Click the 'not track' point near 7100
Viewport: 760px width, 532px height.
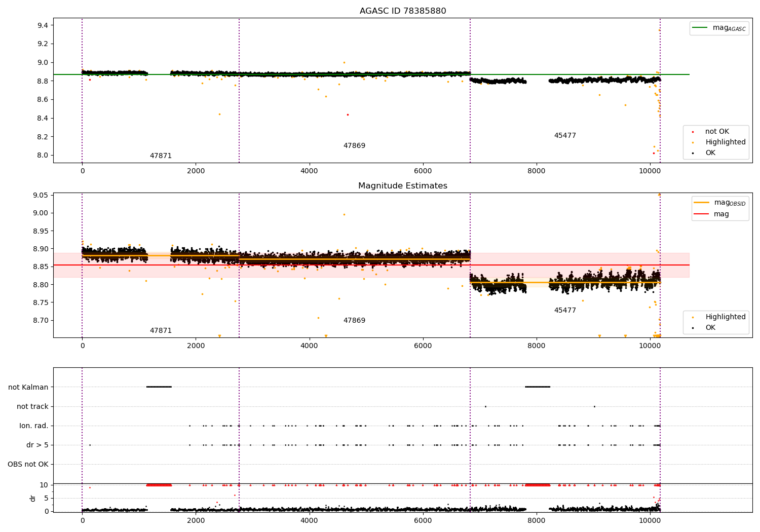coord(485,406)
